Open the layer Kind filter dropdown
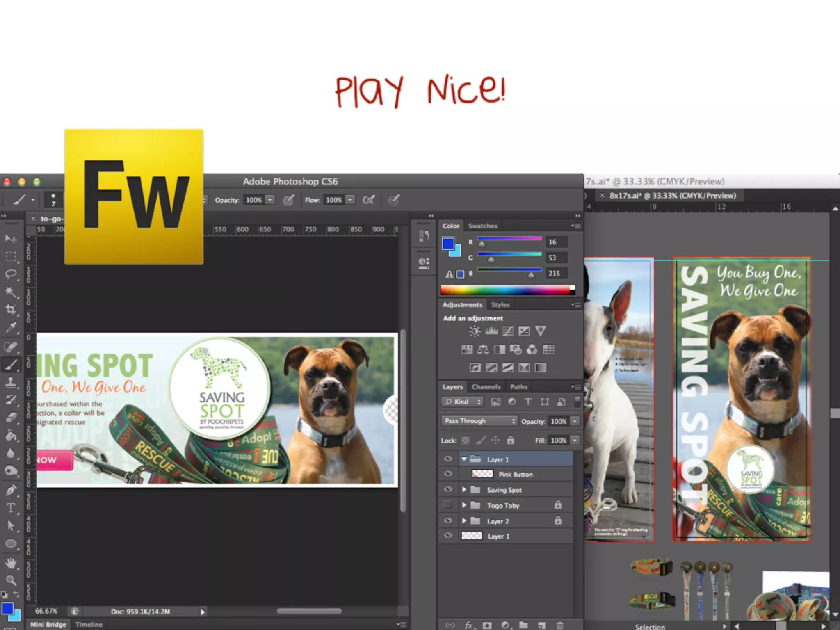Screen dimensions: 840x630 point(462,402)
